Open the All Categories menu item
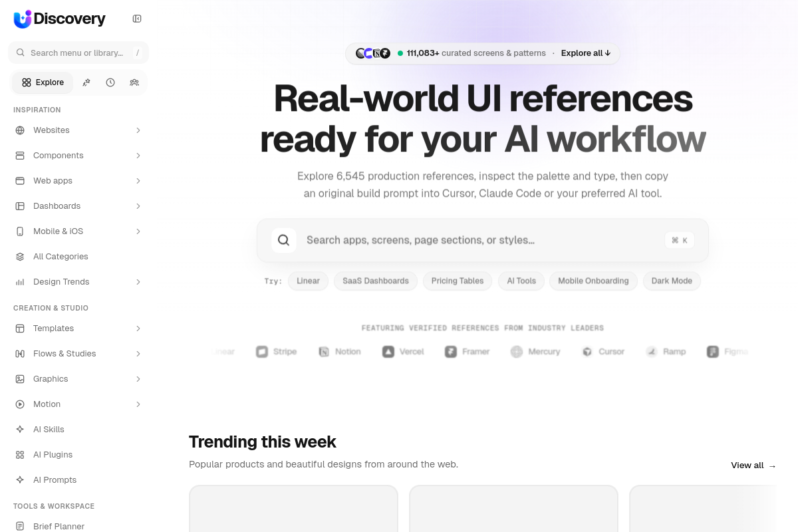 tap(78, 257)
